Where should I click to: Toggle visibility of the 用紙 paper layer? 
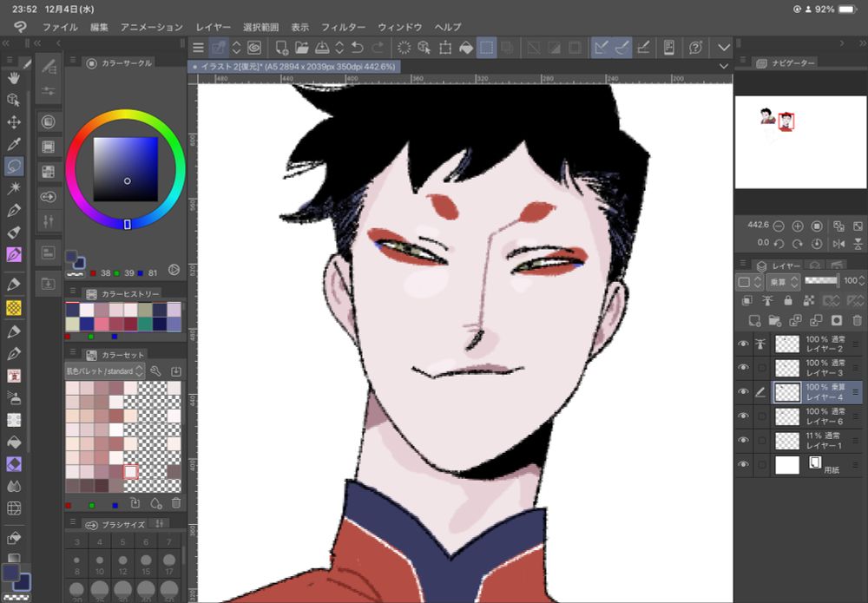coord(744,464)
